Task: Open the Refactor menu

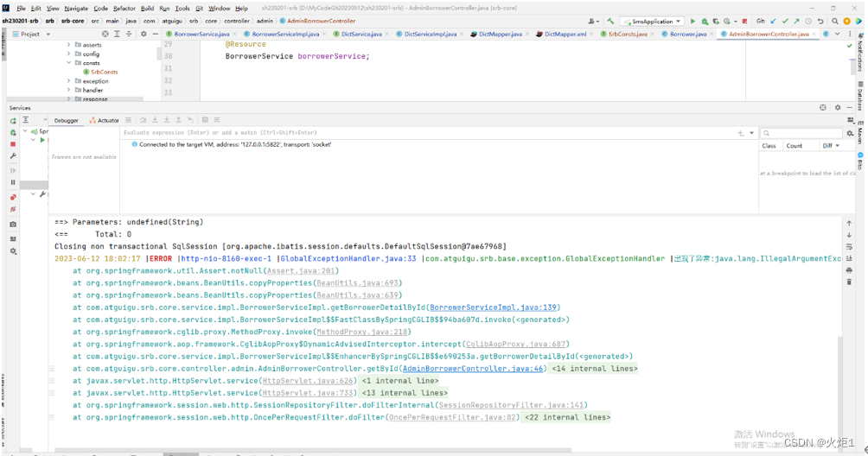Action: pos(124,9)
